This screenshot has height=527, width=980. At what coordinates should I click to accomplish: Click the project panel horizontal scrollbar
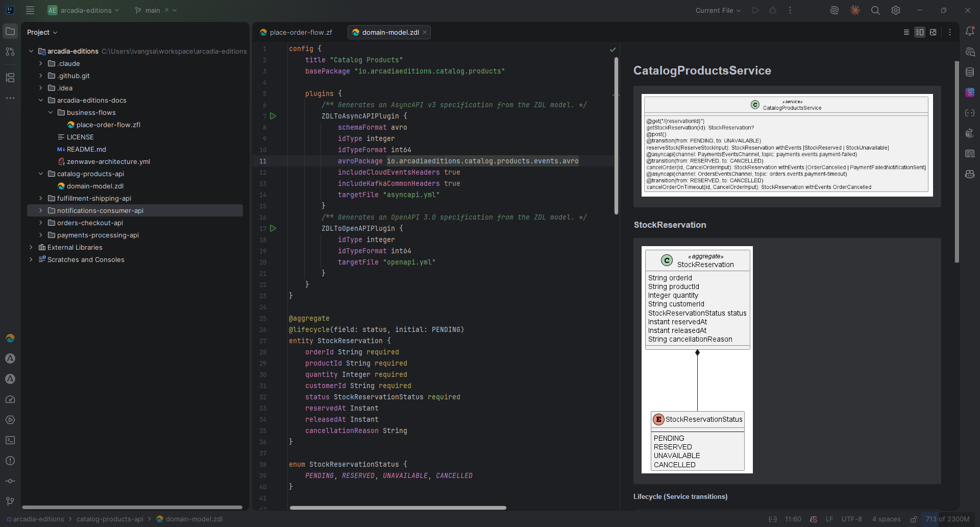click(x=132, y=507)
